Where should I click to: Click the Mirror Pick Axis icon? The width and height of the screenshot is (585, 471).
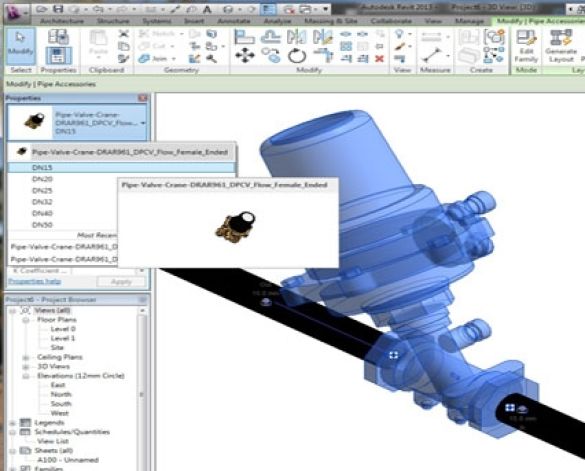click(x=297, y=37)
